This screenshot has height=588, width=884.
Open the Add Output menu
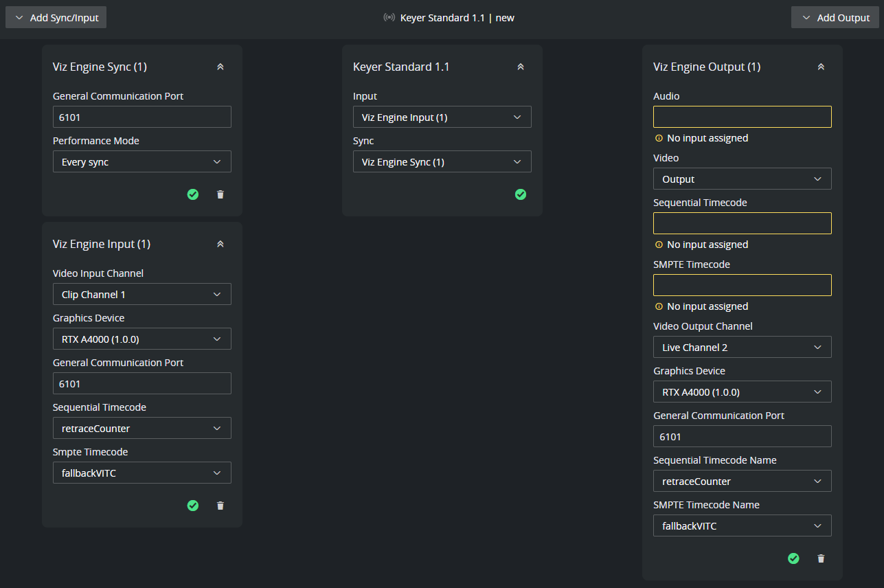(835, 18)
